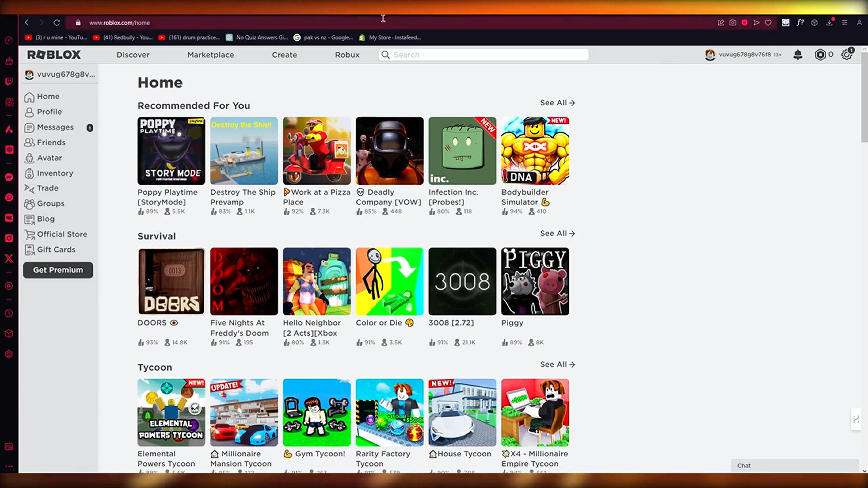Open VK in Opera sidebar
The image size is (868, 488).
(9, 218)
